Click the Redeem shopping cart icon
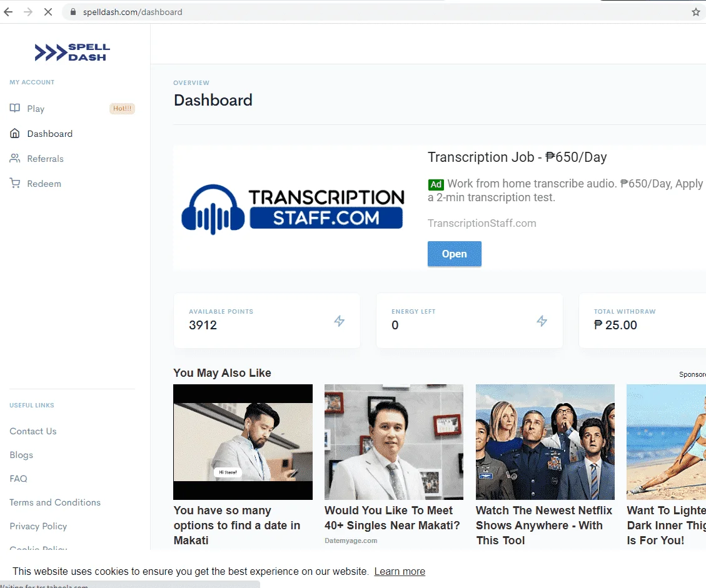This screenshot has width=706, height=588. click(15, 183)
